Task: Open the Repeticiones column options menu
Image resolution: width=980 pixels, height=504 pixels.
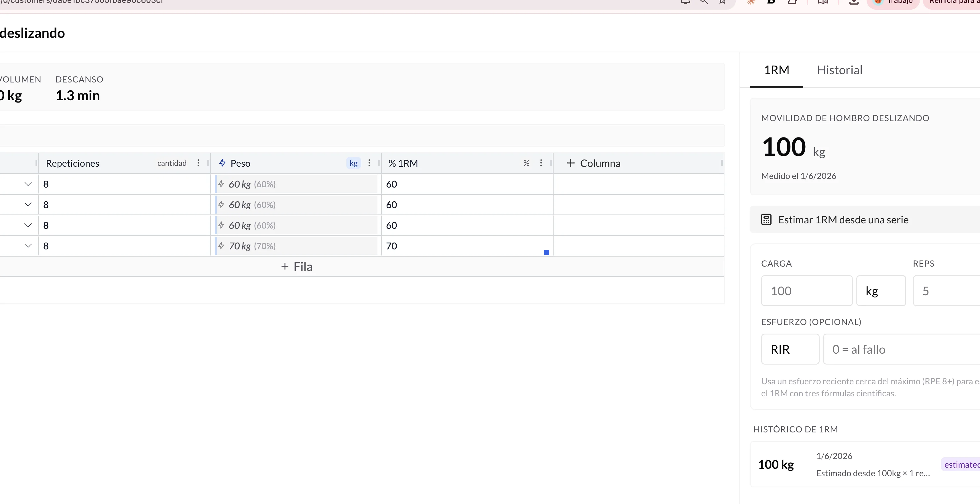Action: (x=198, y=163)
